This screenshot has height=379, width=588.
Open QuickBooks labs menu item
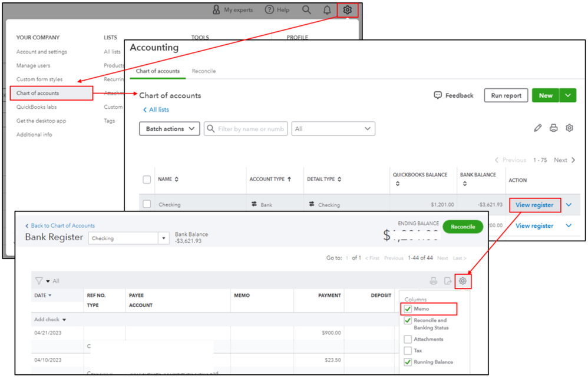click(37, 107)
